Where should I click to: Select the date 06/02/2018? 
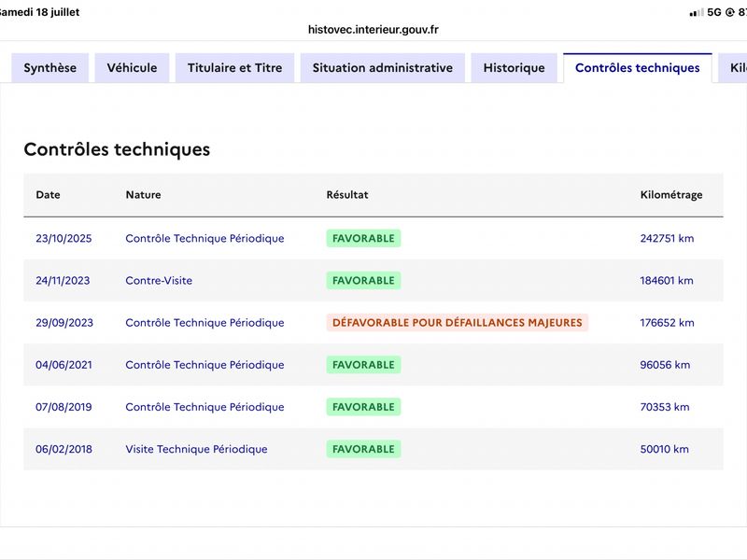(x=63, y=449)
